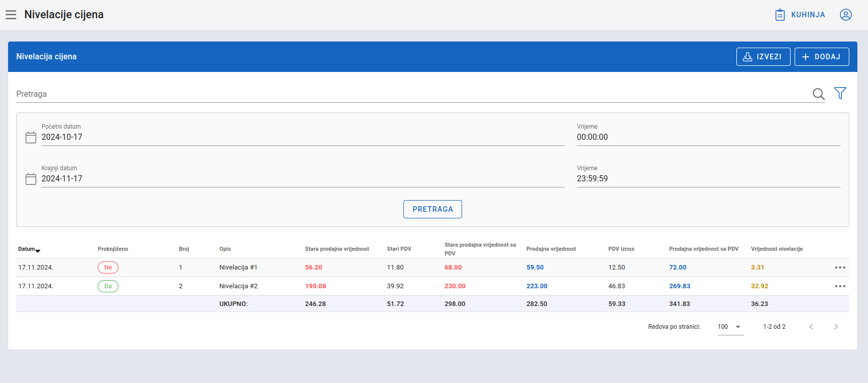This screenshot has height=383, width=868.
Task: Open the KUHINJA clipboard button
Action: point(800,15)
